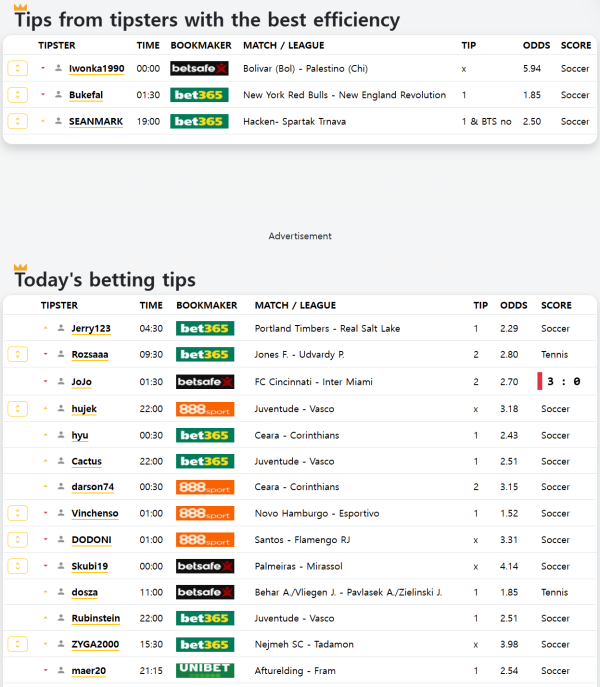Open tipster profile link darson74
This screenshot has width=600, height=687.
point(92,487)
